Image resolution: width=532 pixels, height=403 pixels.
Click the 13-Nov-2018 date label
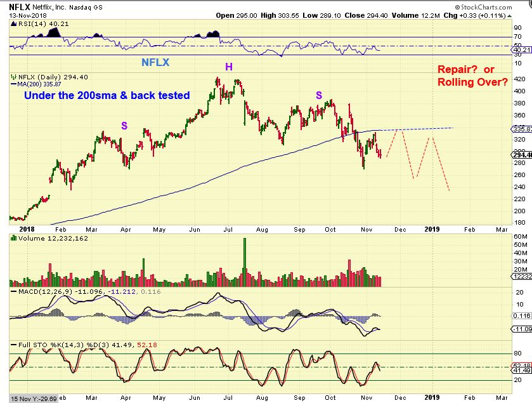[28, 16]
